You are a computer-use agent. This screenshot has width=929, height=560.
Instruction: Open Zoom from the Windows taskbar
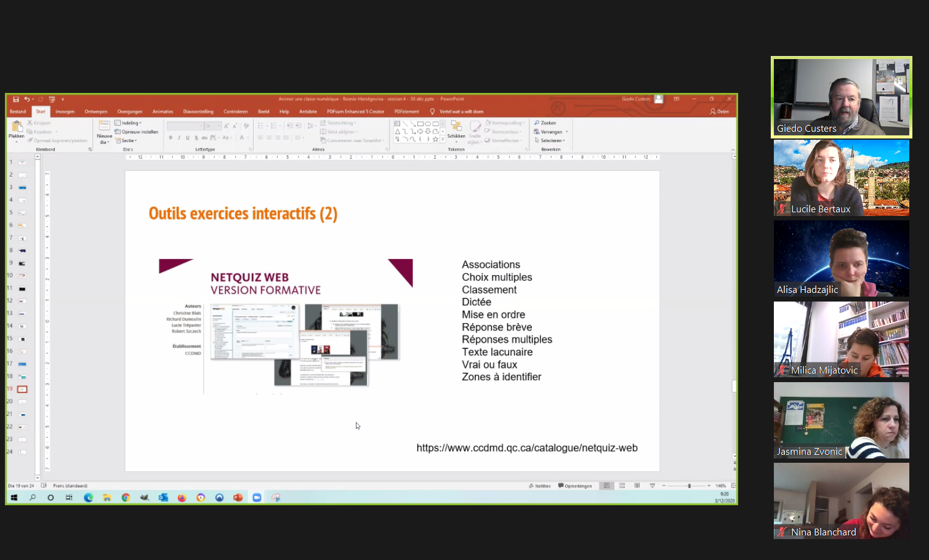(x=257, y=498)
